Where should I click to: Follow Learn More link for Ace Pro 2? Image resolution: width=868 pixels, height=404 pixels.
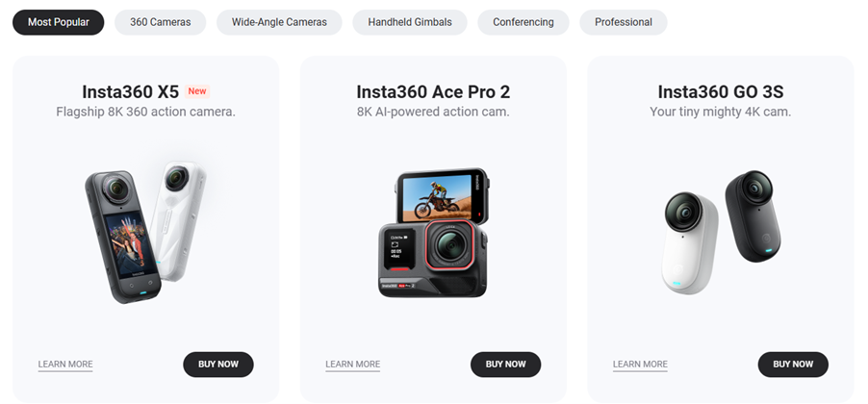352,365
